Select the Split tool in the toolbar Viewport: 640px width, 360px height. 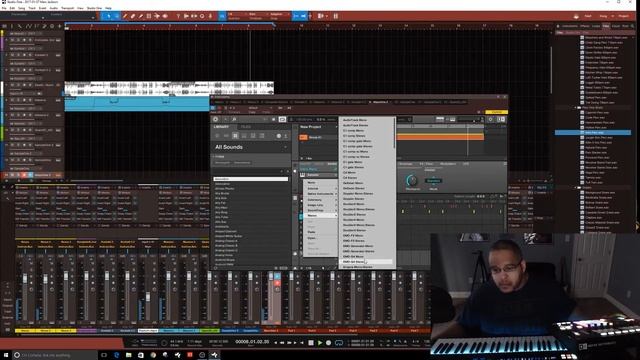pos(125,16)
